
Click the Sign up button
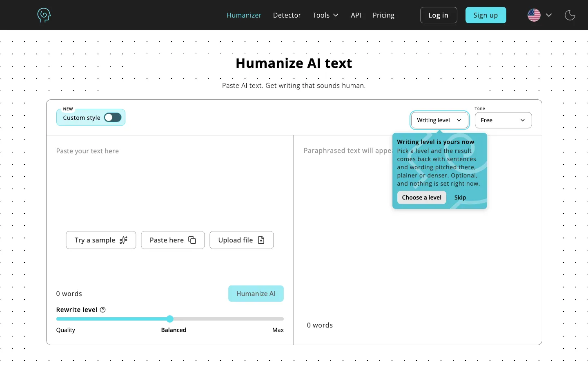tap(486, 15)
